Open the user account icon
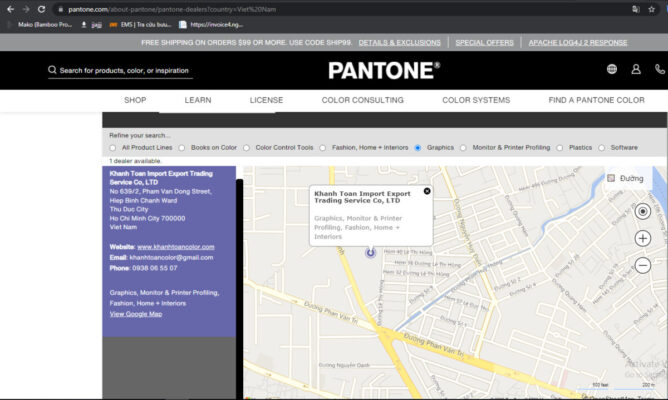 tap(636, 69)
